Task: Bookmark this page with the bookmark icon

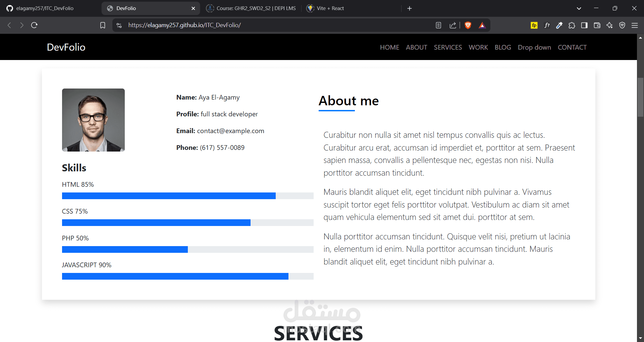Action: click(103, 25)
